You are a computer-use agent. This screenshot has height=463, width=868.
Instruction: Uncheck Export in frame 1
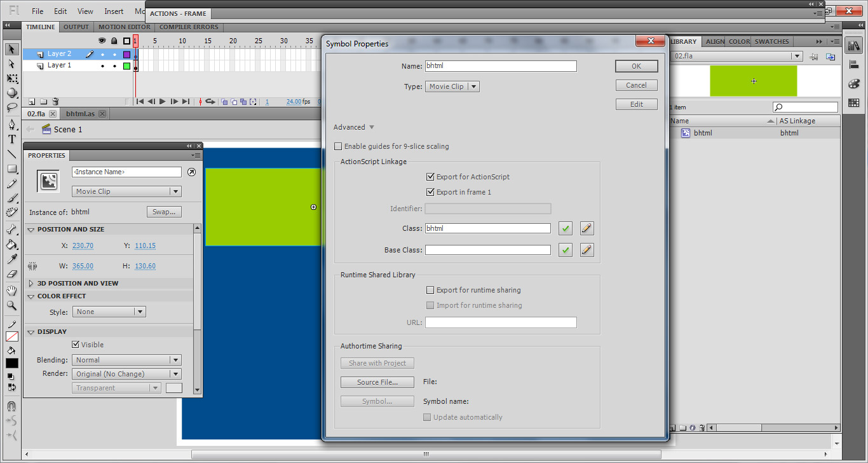(x=431, y=192)
